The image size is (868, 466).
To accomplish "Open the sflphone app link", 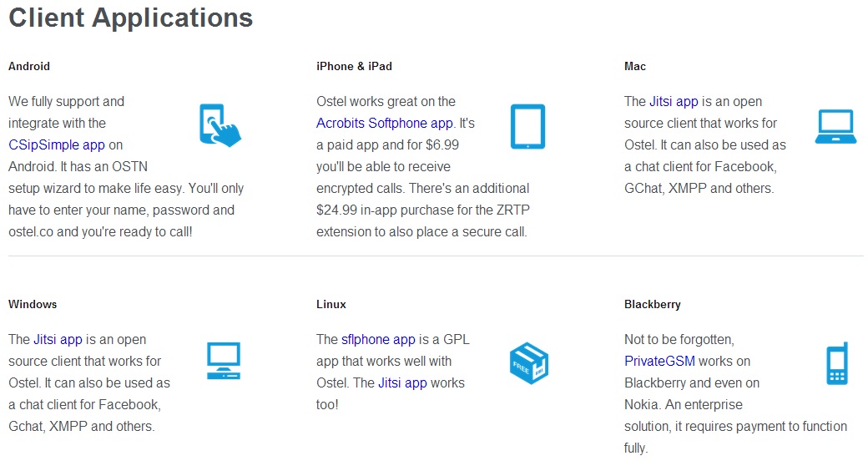I will 378,339.
